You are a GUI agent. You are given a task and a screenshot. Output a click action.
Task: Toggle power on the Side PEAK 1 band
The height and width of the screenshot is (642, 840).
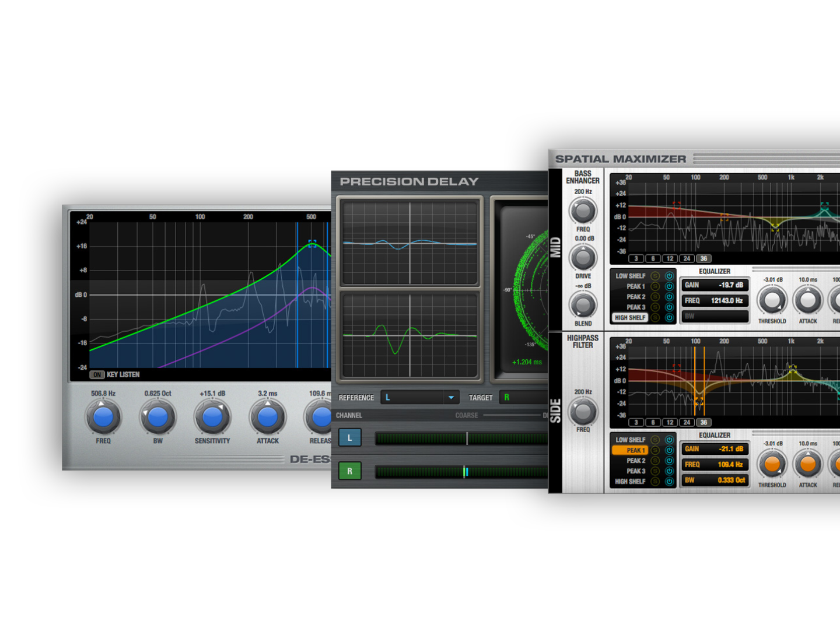pyautogui.click(x=670, y=450)
